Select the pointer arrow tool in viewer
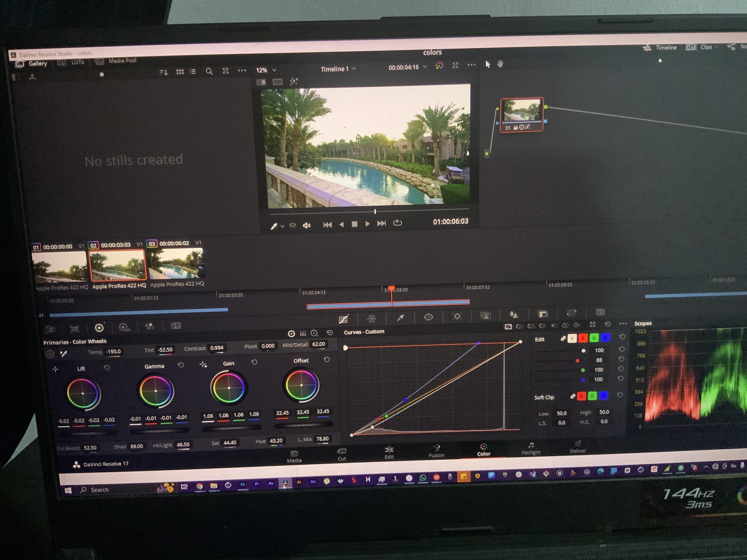Screen dimensions: 747x560 tap(487, 64)
